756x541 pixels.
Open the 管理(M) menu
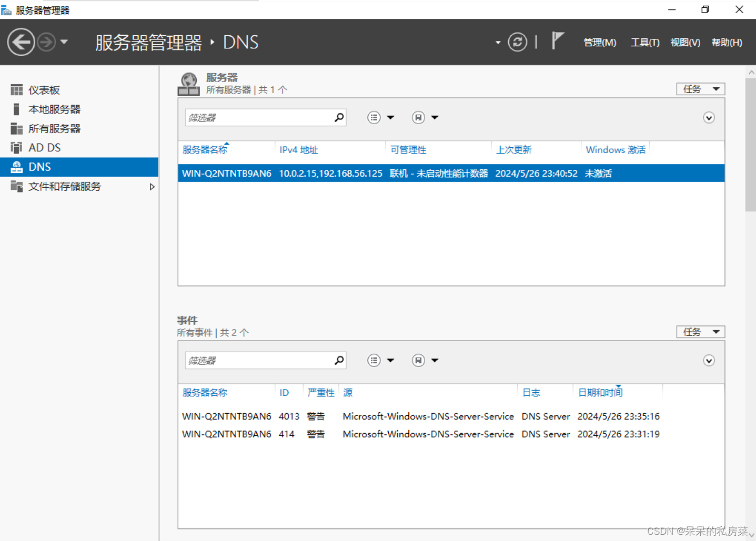600,43
